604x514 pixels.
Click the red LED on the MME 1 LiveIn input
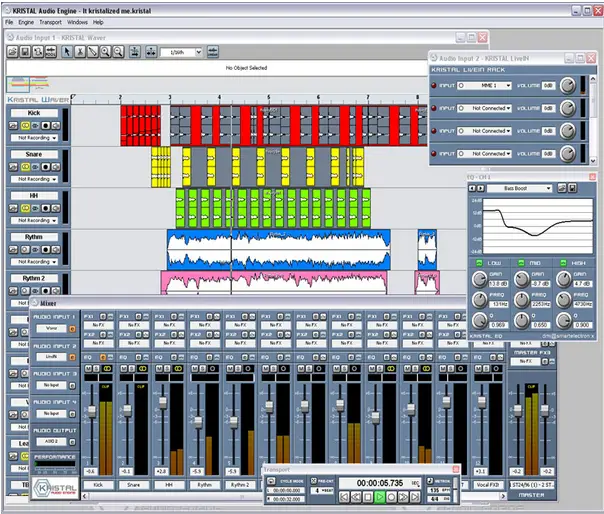[x=434, y=86]
